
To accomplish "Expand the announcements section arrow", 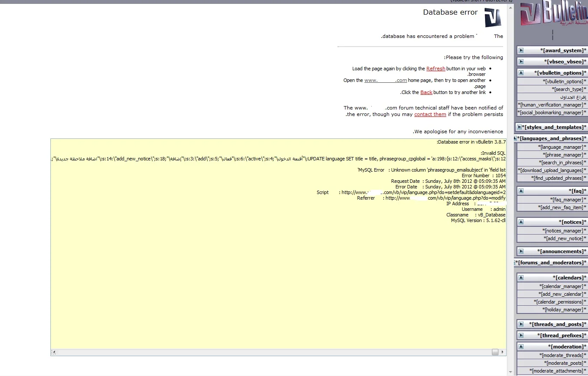I will [521, 251].
